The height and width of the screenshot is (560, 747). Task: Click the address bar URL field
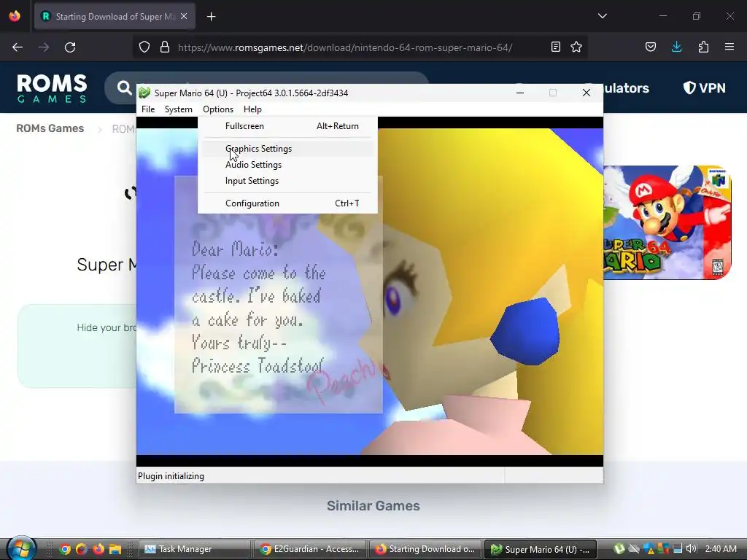tap(345, 47)
